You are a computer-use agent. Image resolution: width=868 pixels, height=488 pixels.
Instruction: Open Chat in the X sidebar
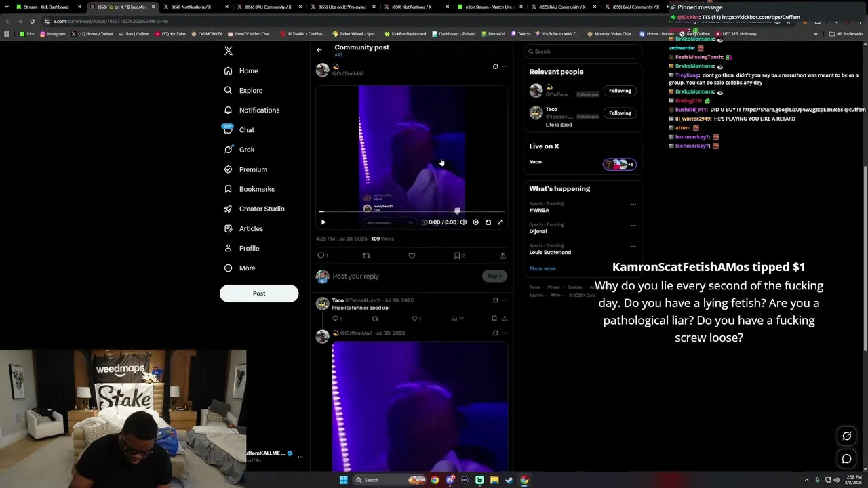tap(239, 129)
